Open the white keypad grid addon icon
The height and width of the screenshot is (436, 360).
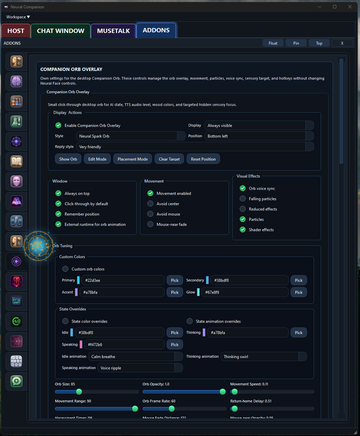tap(16, 361)
